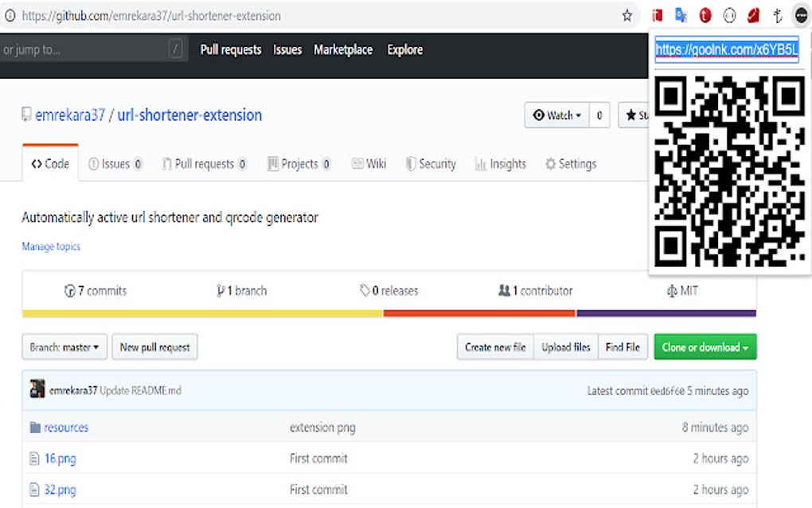Click the MIT license scale icon
The height and width of the screenshot is (508, 812).
pyautogui.click(x=671, y=290)
